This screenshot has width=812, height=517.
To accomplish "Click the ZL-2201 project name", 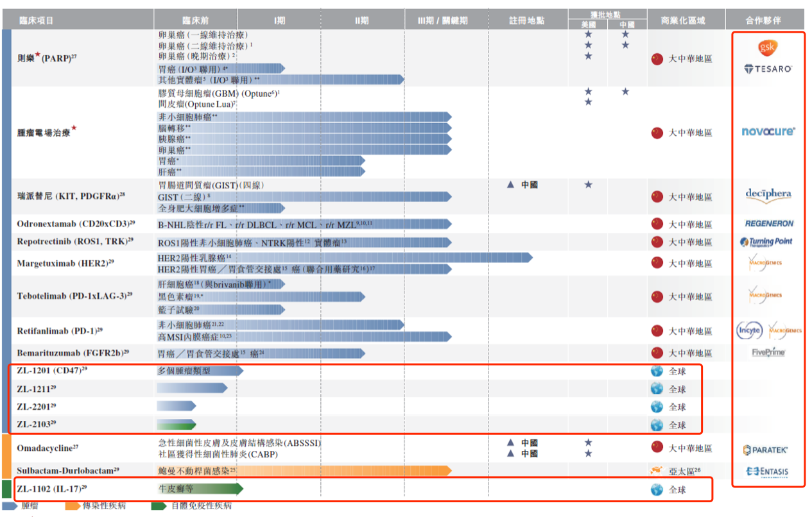I will click(36, 407).
